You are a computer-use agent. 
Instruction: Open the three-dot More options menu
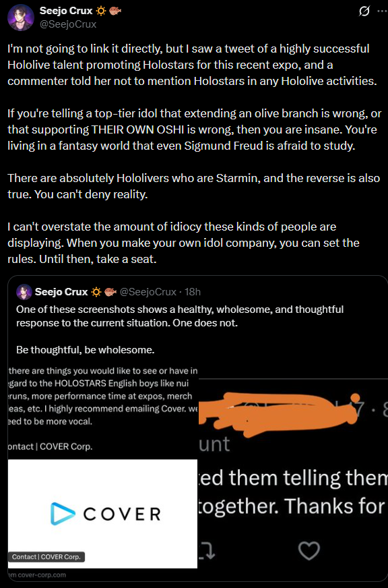[381, 11]
